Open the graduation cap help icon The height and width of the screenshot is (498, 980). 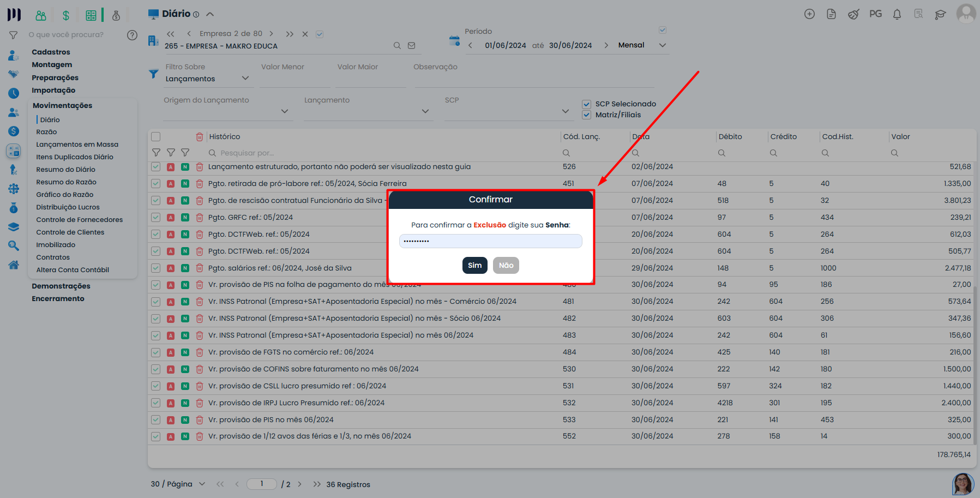click(940, 14)
